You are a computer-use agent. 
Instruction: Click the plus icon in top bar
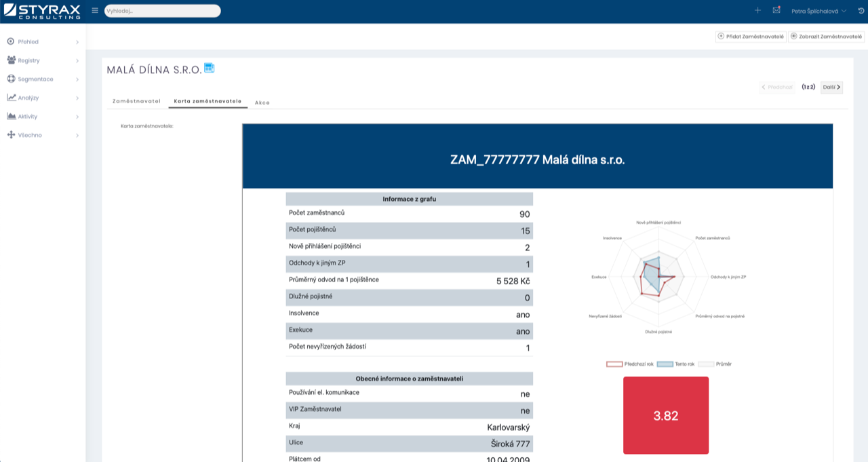pos(757,11)
